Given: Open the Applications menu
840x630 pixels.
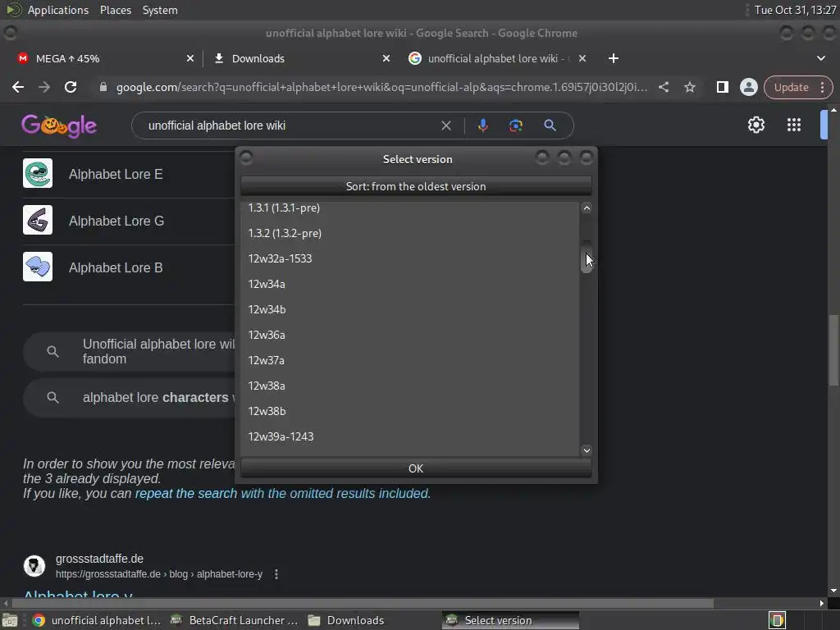Looking at the screenshot, I should click(58, 10).
